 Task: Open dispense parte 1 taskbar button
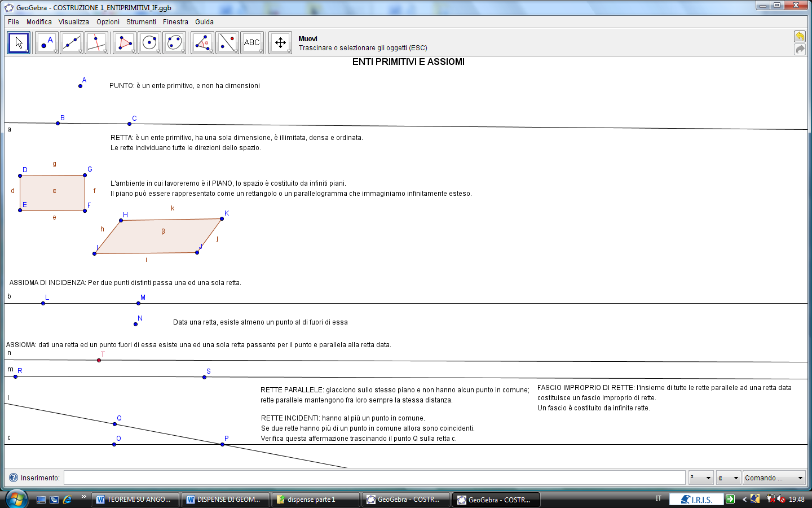coord(315,500)
